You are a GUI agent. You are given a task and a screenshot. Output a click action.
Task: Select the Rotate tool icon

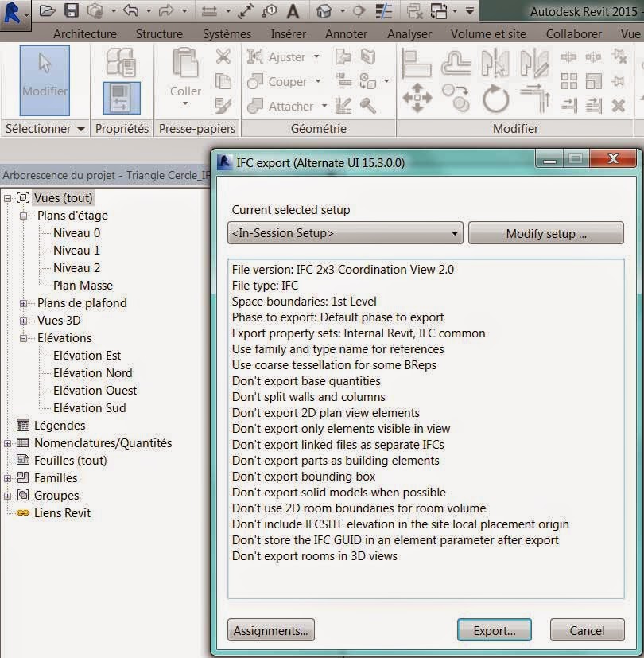(x=495, y=99)
